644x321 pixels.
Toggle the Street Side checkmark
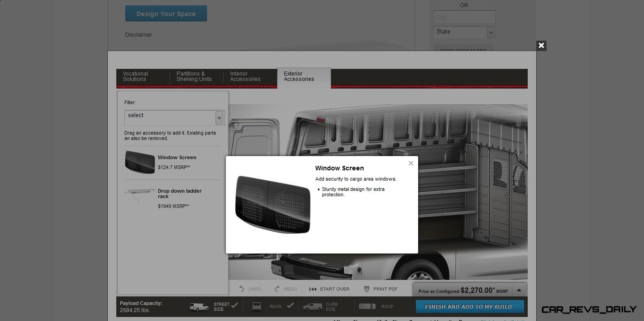(235, 306)
